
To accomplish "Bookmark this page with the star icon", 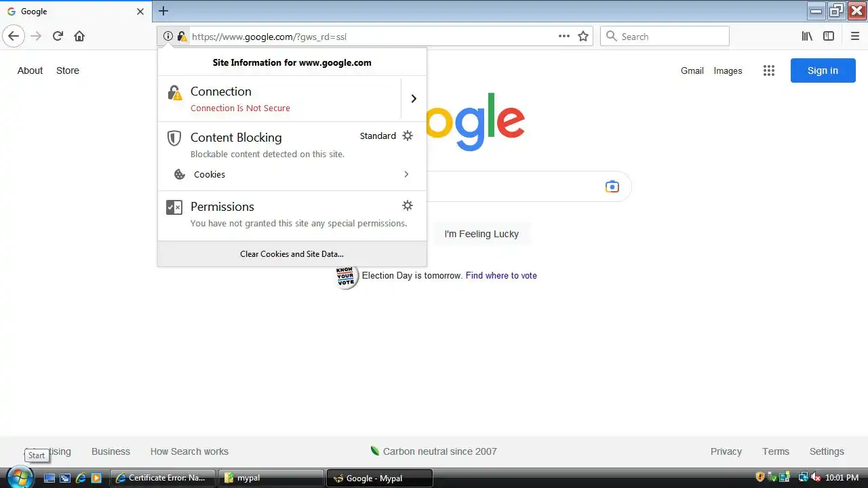I will (x=583, y=36).
